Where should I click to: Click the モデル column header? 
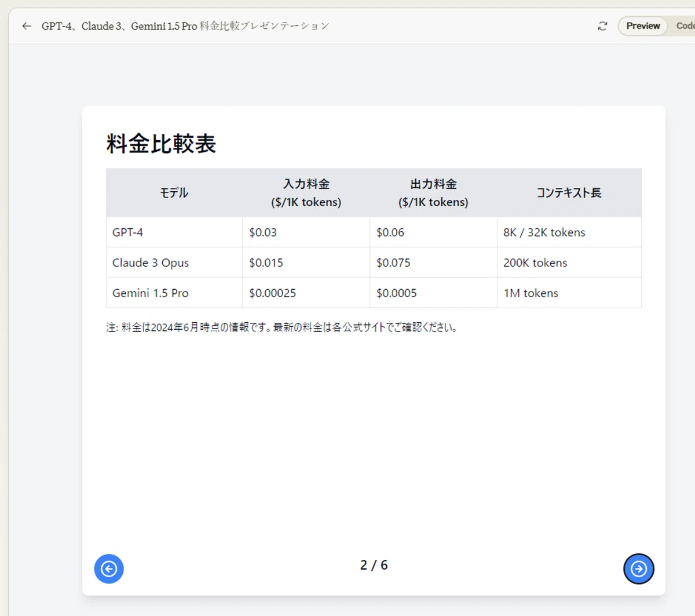174,193
